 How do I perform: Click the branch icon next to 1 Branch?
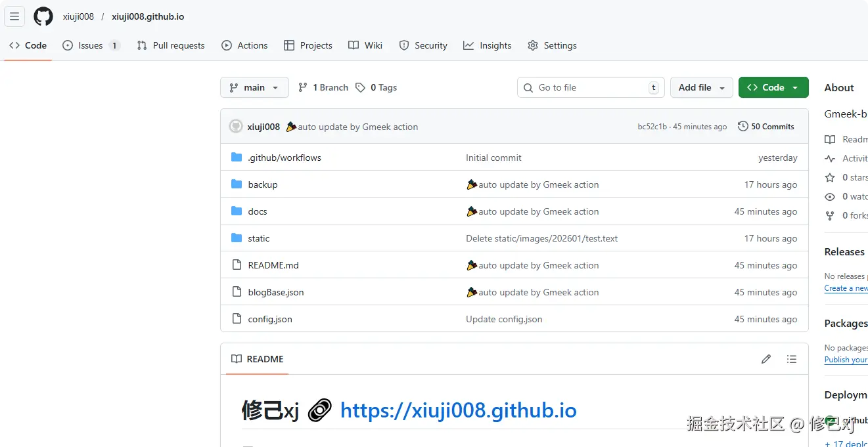coord(302,87)
